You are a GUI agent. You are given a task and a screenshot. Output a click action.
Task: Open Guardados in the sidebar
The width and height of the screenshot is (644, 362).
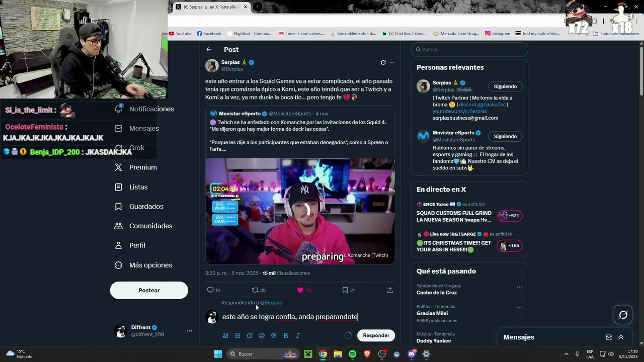pos(139,207)
